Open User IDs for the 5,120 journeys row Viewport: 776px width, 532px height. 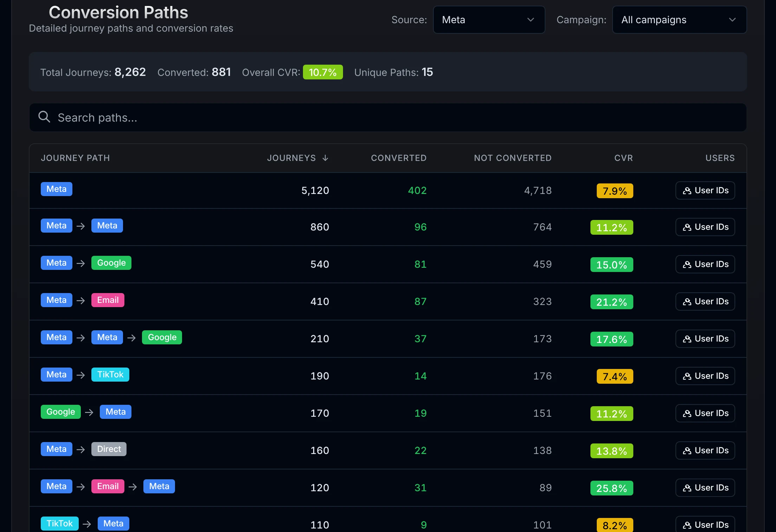(705, 190)
